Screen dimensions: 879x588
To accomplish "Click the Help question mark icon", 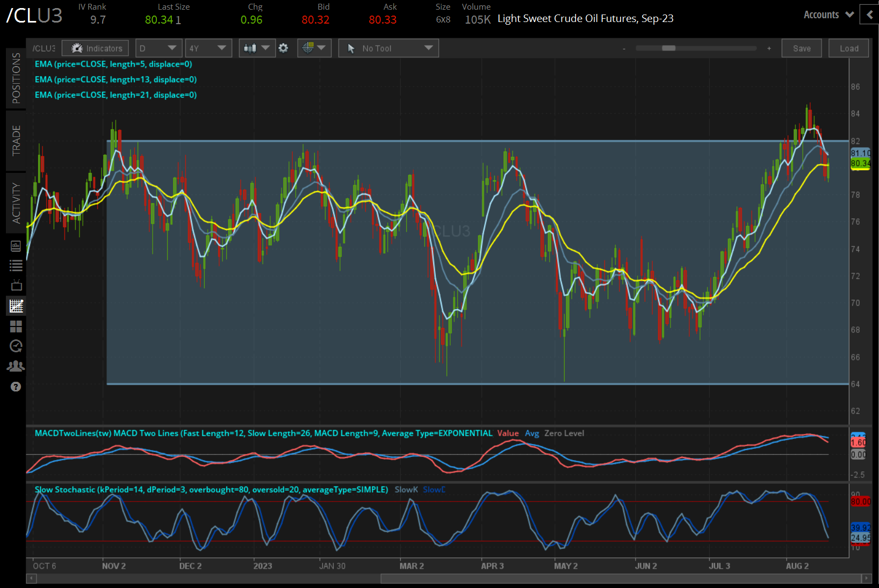I will pyautogui.click(x=16, y=386).
